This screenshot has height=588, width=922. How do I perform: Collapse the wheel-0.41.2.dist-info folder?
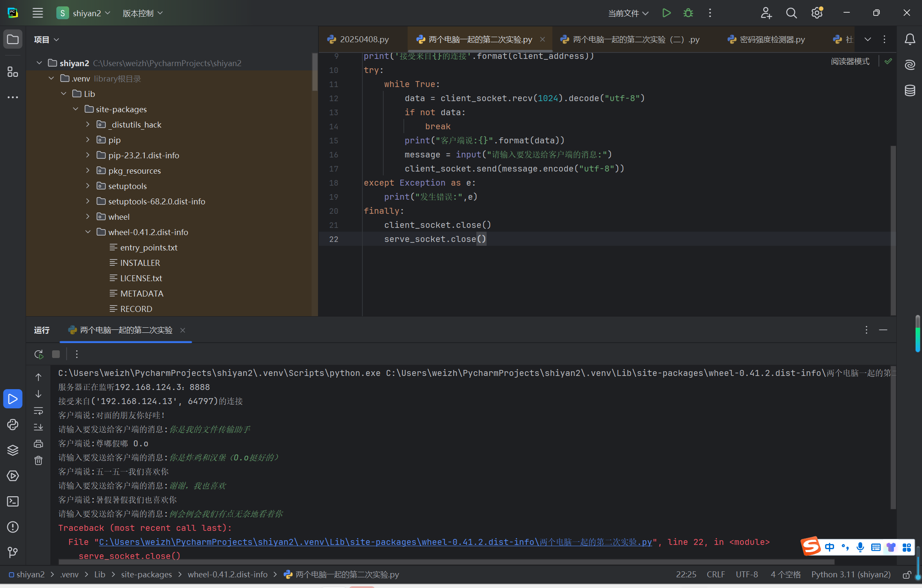tap(88, 232)
